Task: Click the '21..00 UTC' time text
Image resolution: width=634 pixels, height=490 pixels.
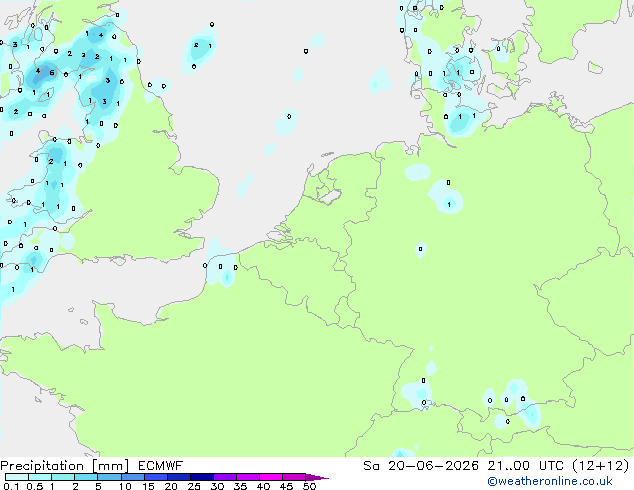Action: pyautogui.click(x=525, y=466)
